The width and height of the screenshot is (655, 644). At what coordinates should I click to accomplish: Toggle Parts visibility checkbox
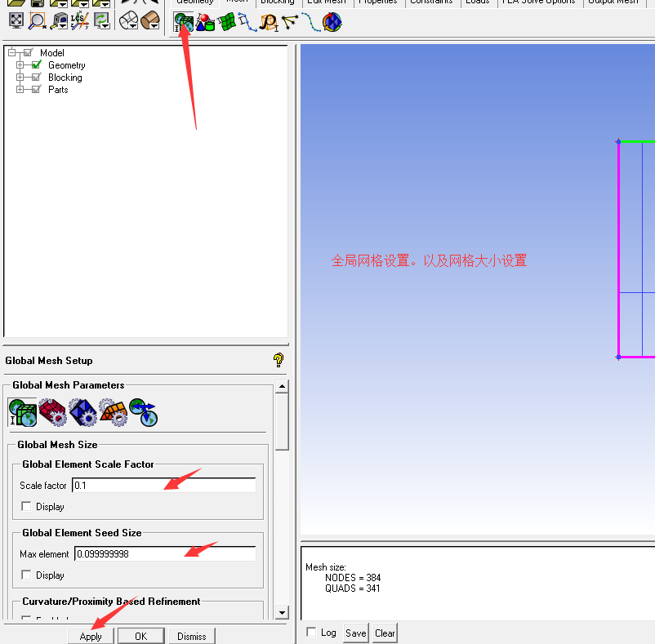coord(36,89)
